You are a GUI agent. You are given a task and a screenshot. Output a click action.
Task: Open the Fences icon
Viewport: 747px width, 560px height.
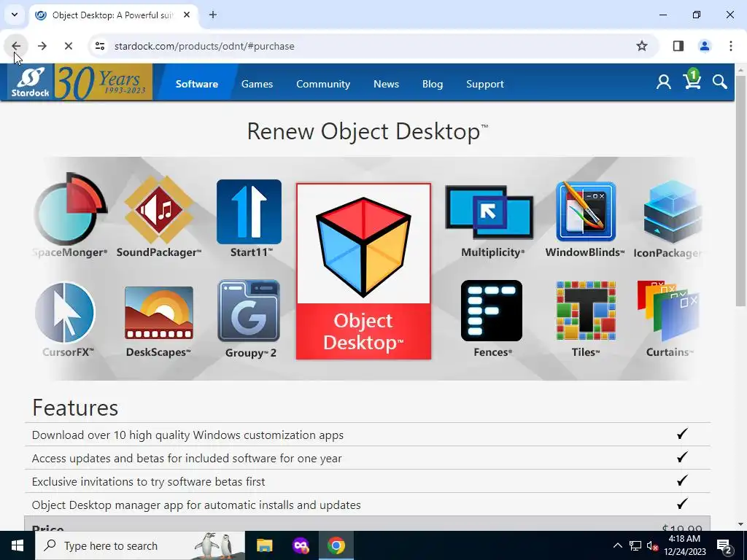(x=492, y=311)
